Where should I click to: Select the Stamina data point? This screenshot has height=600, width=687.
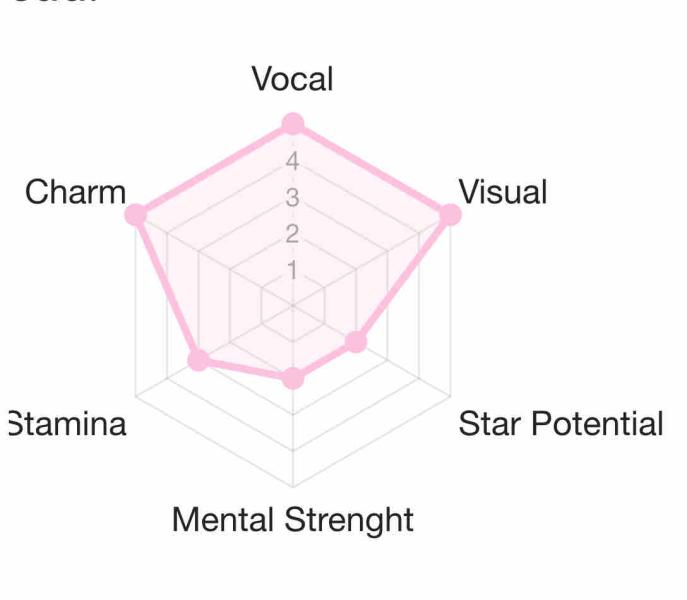tap(198, 360)
